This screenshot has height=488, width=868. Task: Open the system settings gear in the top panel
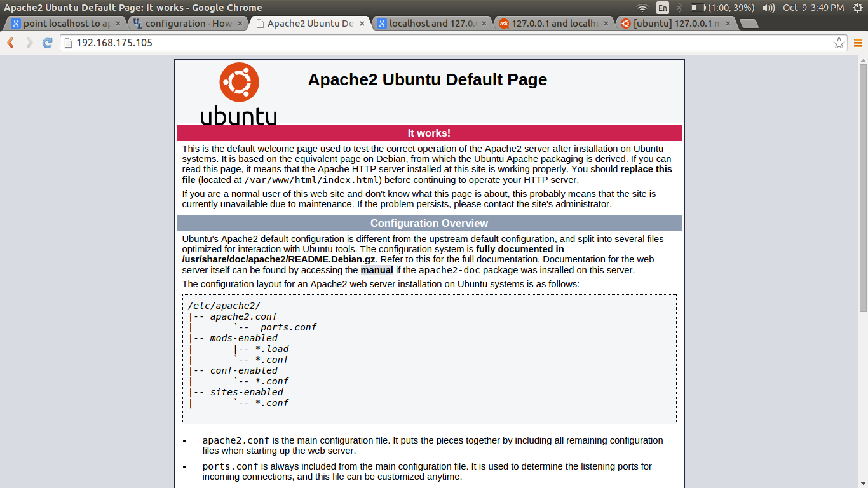858,8
